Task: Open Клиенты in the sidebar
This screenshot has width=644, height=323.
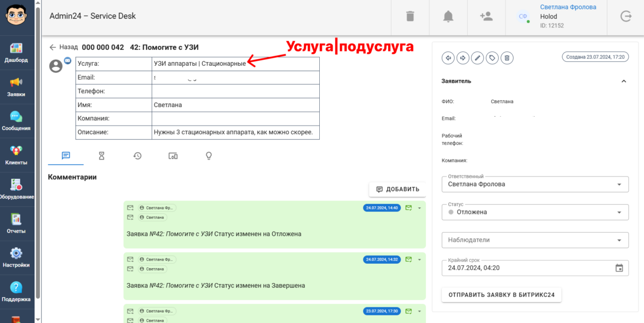Action: coord(16,155)
